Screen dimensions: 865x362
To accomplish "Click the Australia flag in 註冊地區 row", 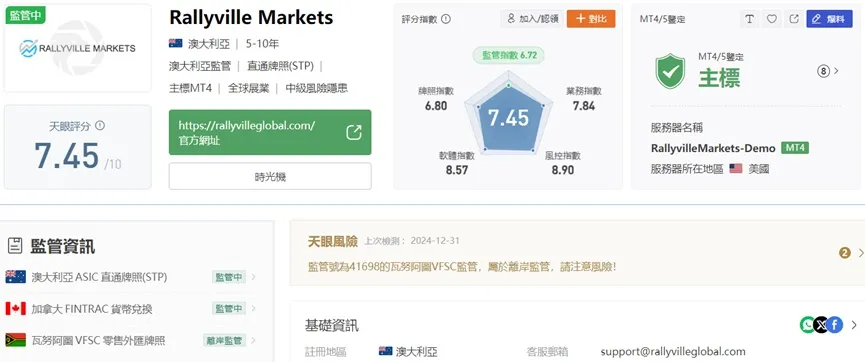I will 386,351.
